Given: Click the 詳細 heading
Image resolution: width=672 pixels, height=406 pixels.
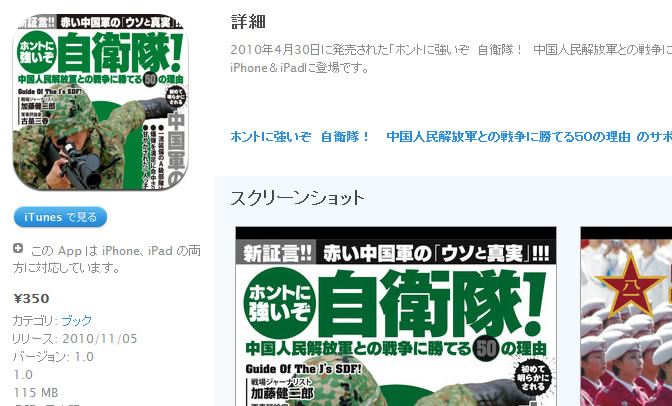Looking at the screenshot, I should (x=248, y=22).
